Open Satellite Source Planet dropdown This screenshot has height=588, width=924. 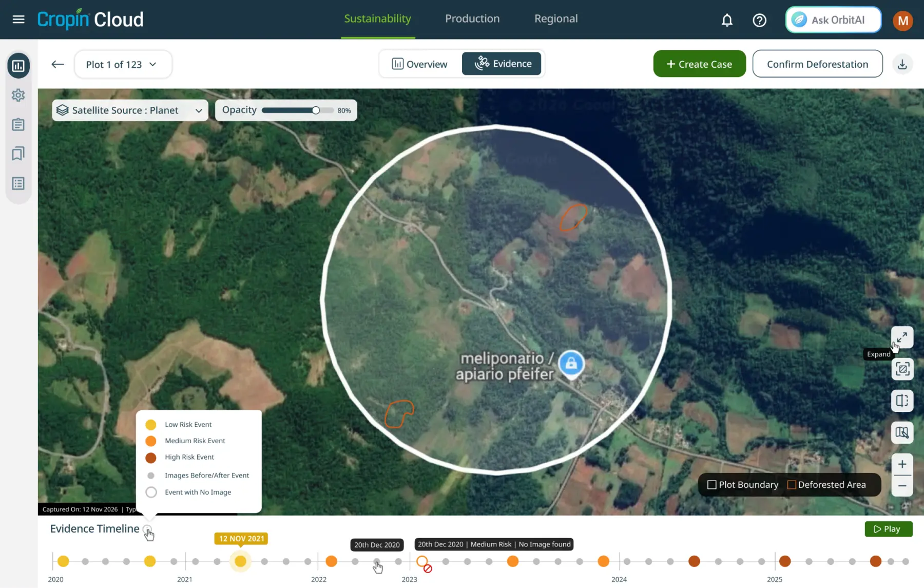(x=130, y=110)
